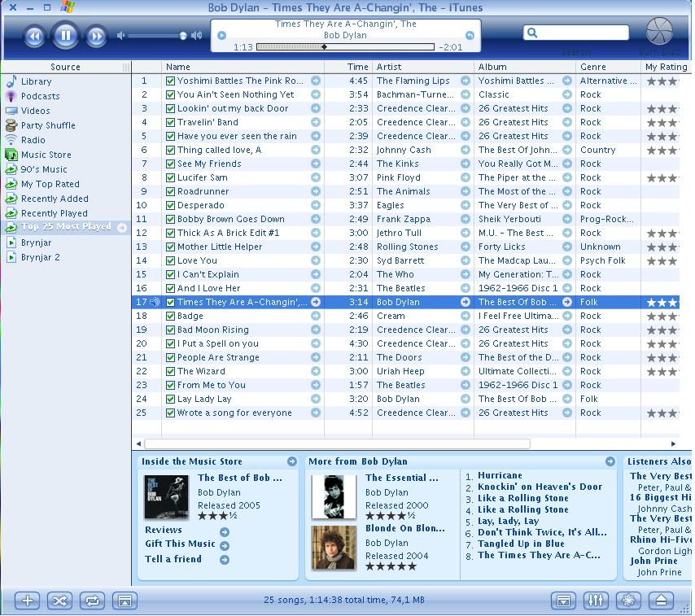Click the Music Store icon
The width and height of the screenshot is (695, 616).
point(11,155)
